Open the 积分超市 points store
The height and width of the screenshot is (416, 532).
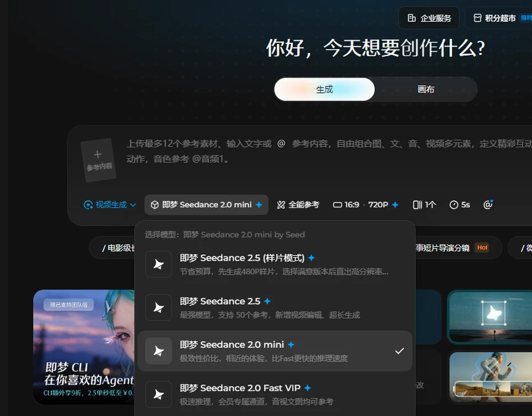499,18
